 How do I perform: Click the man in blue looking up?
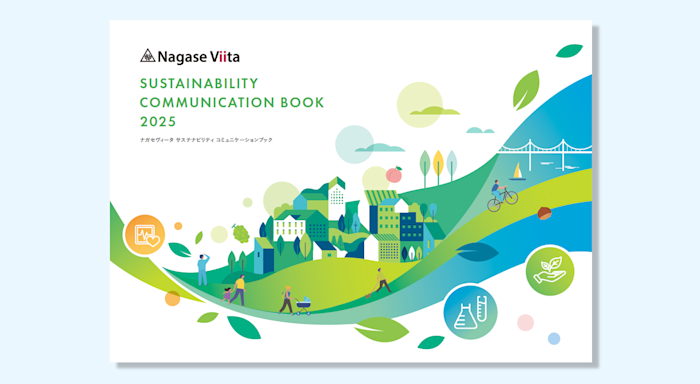pyautogui.click(x=203, y=269)
